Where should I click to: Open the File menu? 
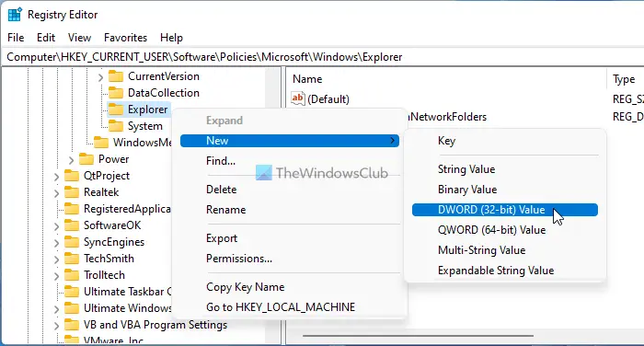tap(16, 38)
